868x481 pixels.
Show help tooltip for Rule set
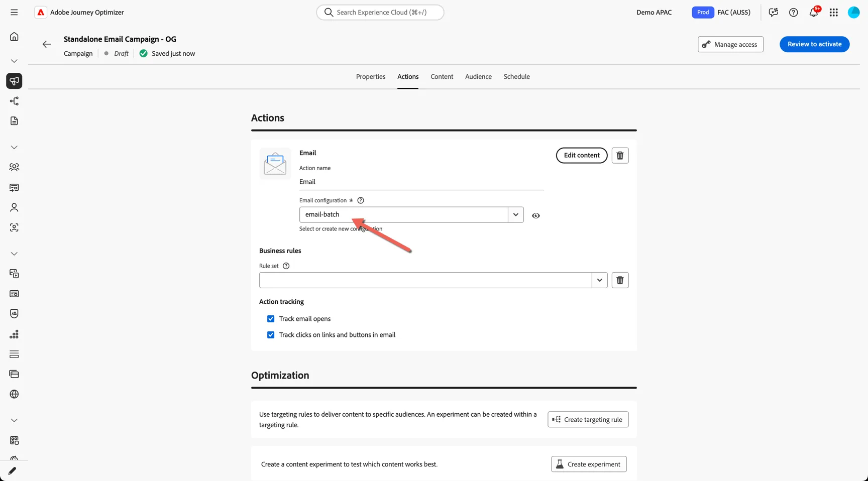point(286,266)
